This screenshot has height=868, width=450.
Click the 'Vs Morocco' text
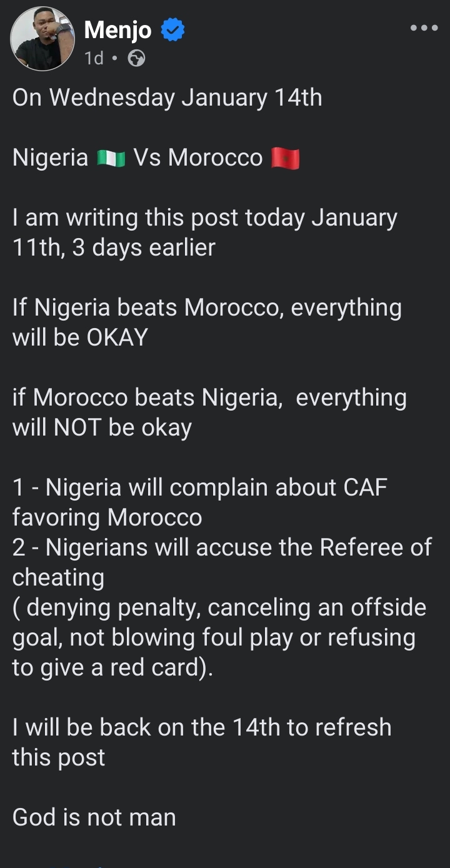point(197,158)
